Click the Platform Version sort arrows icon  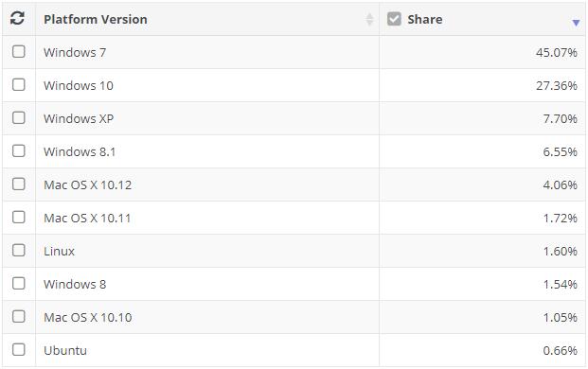(x=369, y=20)
